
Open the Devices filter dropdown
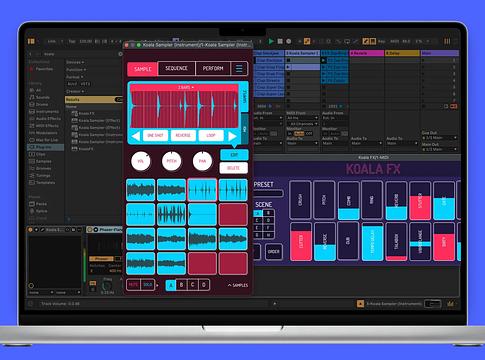tap(75, 62)
